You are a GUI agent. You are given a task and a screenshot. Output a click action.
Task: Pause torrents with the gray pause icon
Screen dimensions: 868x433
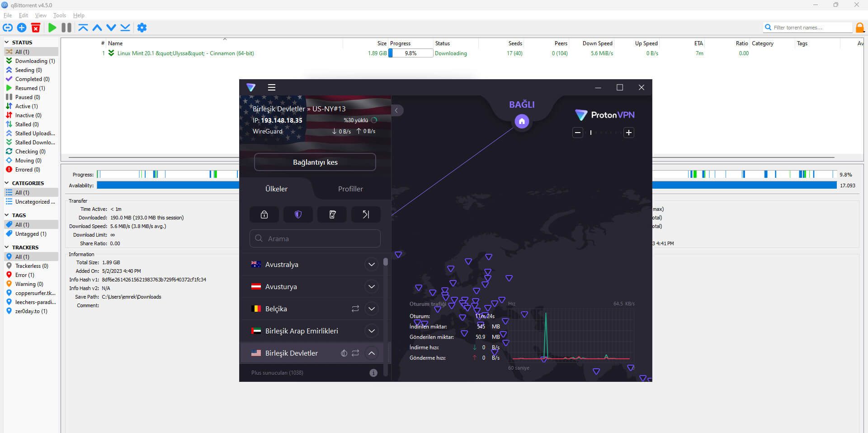66,28
